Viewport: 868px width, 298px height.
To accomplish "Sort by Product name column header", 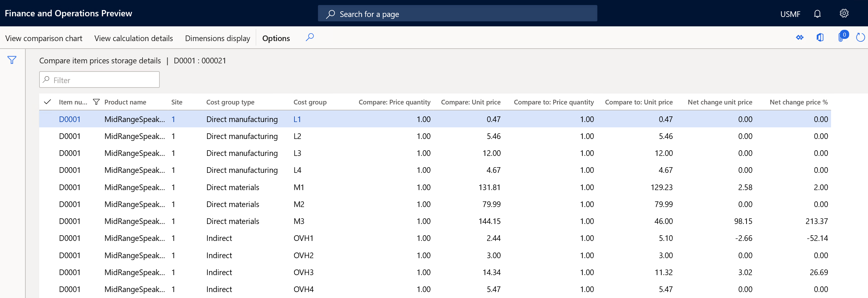I will pos(125,102).
